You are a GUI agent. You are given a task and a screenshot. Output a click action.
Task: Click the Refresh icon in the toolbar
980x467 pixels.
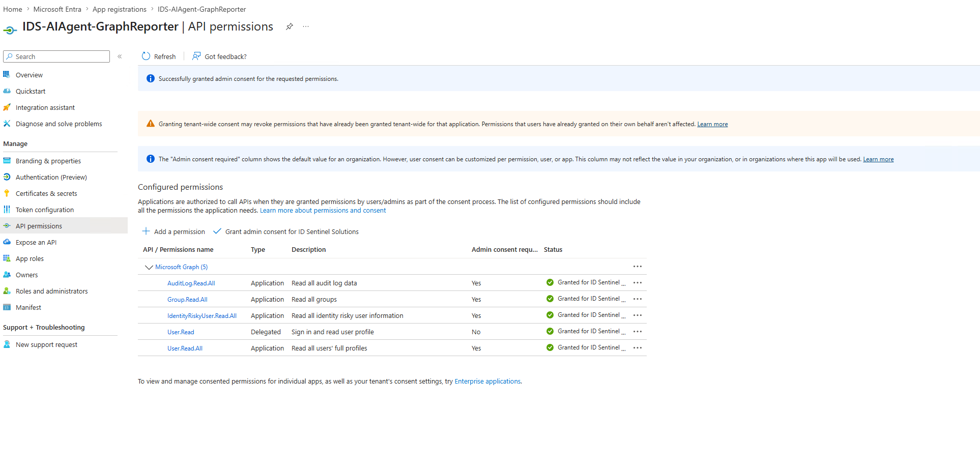pos(146,56)
